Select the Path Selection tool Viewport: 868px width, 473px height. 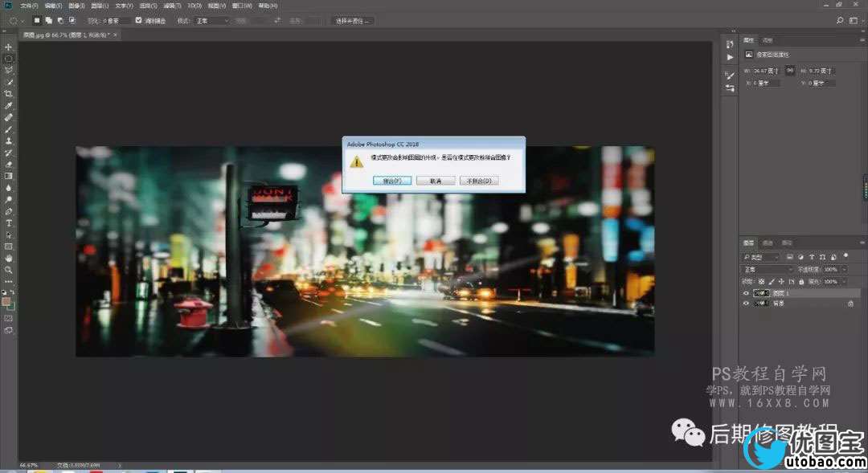click(x=8, y=234)
